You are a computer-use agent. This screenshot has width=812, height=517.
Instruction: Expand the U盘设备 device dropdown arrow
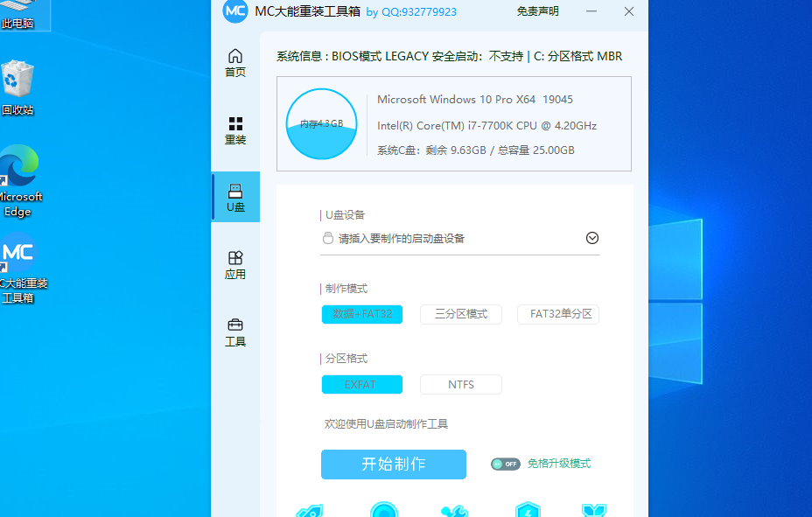point(591,238)
